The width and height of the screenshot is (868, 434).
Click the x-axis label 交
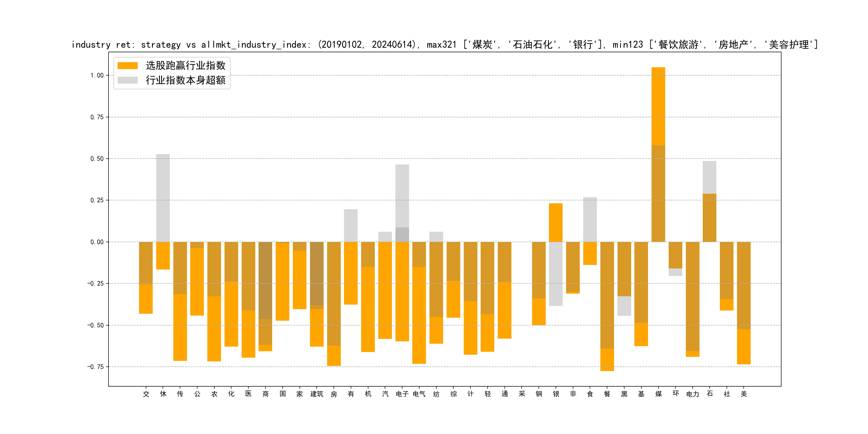[x=146, y=394]
